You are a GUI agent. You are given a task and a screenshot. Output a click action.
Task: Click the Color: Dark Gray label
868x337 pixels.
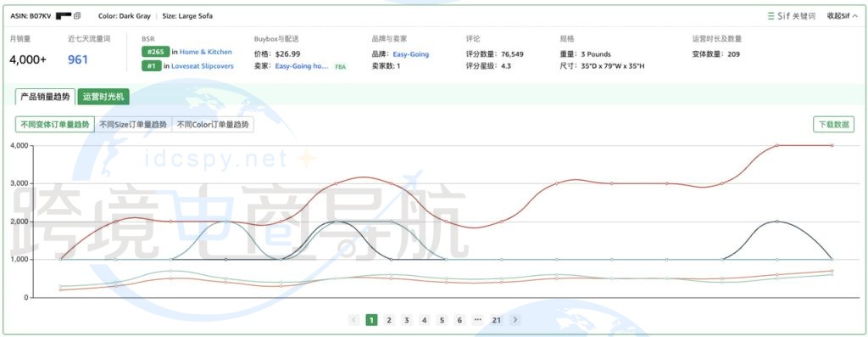[x=124, y=16]
